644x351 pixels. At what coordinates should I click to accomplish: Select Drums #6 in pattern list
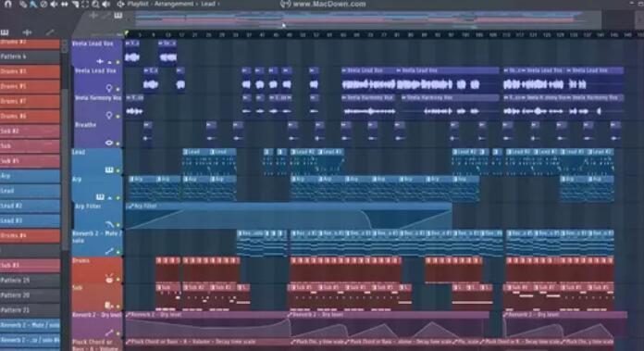(30, 116)
